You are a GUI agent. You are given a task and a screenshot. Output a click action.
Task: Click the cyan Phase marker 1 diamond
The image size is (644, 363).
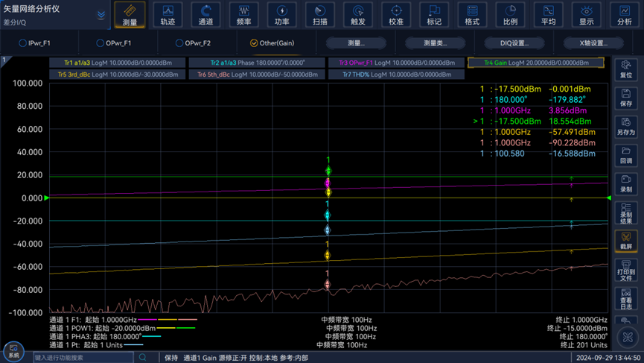click(x=328, y=215)
